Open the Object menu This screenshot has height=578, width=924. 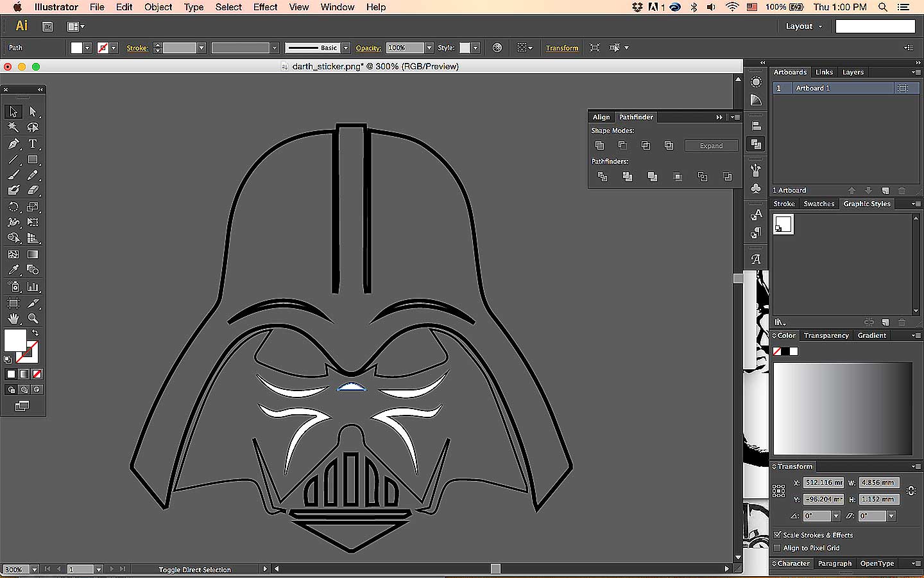[158, 7]
